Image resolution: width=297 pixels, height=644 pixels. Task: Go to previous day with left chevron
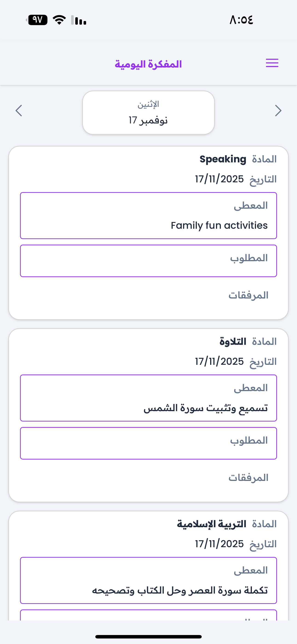[19, 111]
